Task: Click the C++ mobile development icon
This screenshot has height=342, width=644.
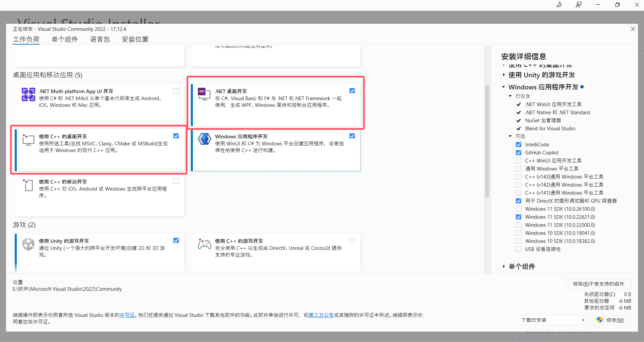Action: tap(28, 185)
